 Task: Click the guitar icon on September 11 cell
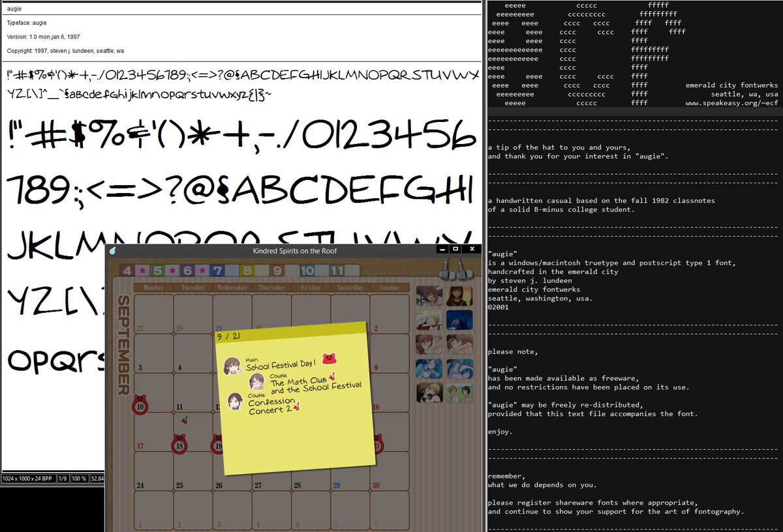click(185, 420)
